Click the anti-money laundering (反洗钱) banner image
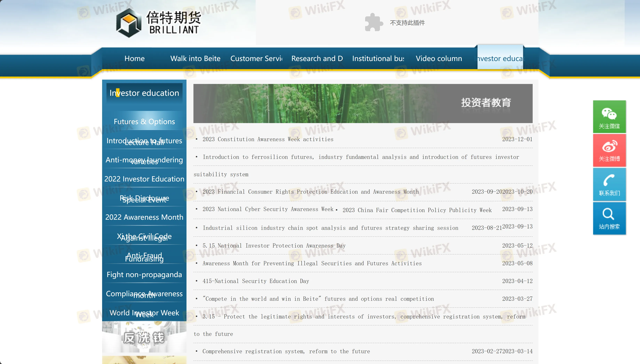640x364 pixels. pos(144,338)
